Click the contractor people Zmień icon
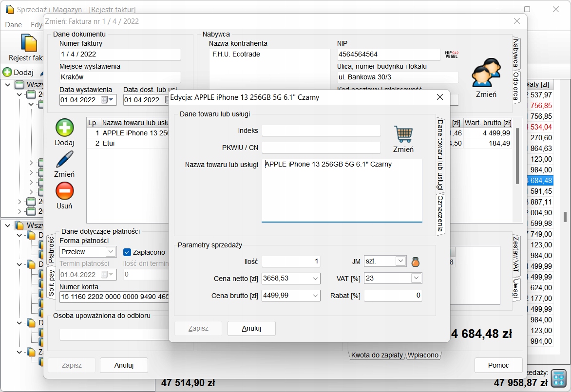The image size is (571, 392). 486,74
